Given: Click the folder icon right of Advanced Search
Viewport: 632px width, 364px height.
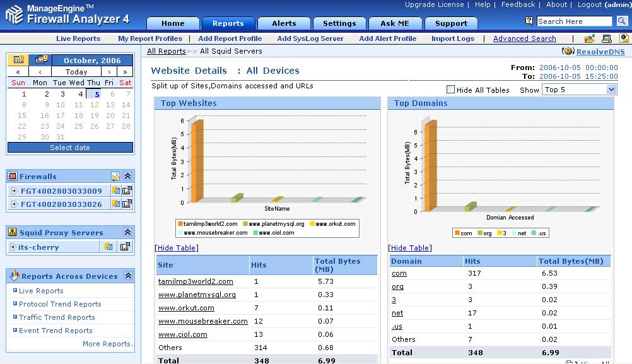Looking at the screenshot, I should pos(589,38).
